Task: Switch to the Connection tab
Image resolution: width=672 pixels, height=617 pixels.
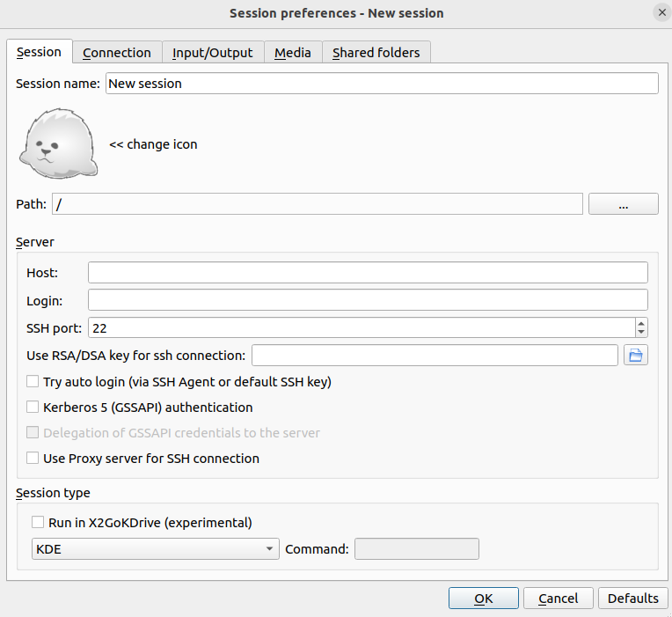Action: pos(117,53)
